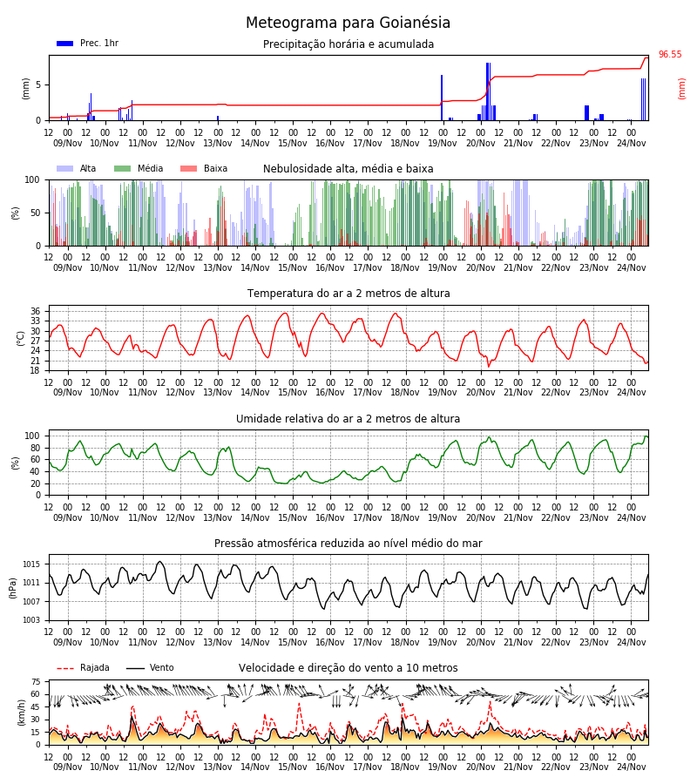The image size is (697, 784).
Task: Click the Umidade relativa do ar chart title
Action: 348,418
